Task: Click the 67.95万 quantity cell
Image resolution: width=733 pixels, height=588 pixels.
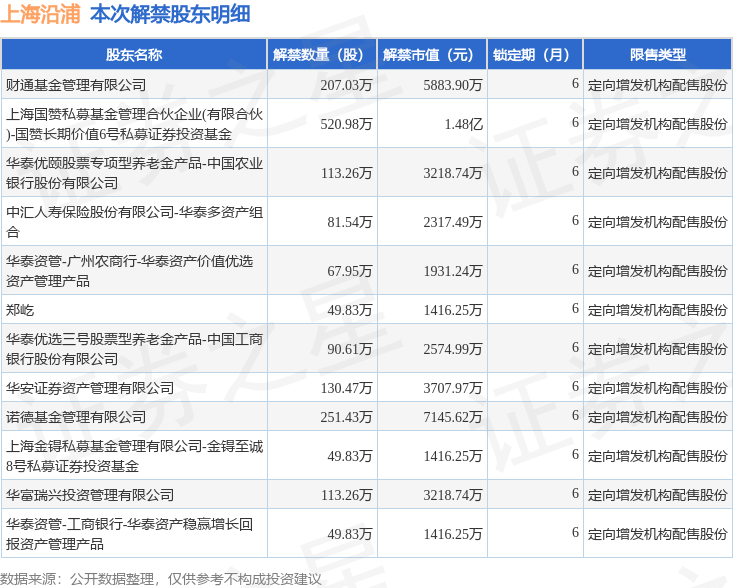Action: [350, 271]
